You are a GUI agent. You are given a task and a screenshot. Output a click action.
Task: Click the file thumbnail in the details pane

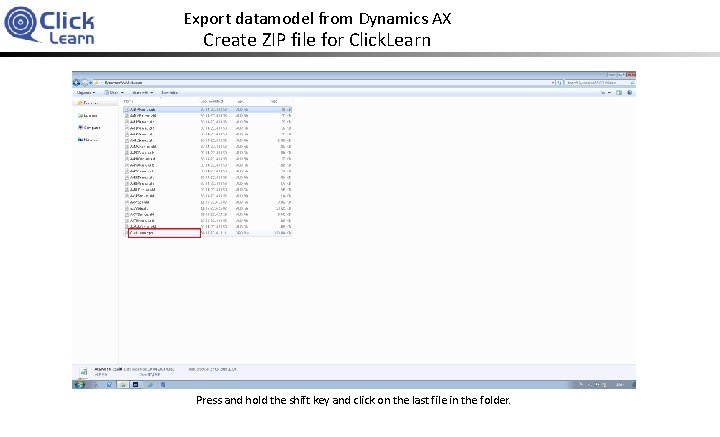click(x=83, y=372)
